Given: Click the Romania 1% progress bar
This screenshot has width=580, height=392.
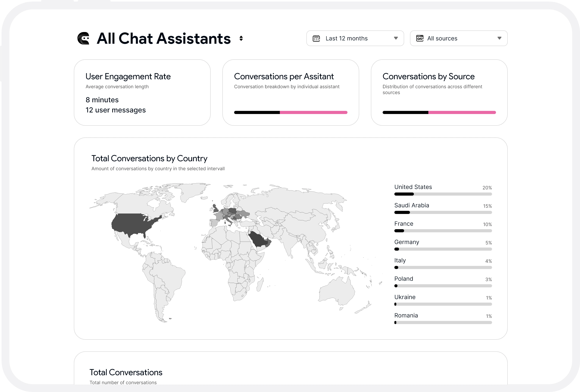Looking at the screenshot, I should pos(443,323).
